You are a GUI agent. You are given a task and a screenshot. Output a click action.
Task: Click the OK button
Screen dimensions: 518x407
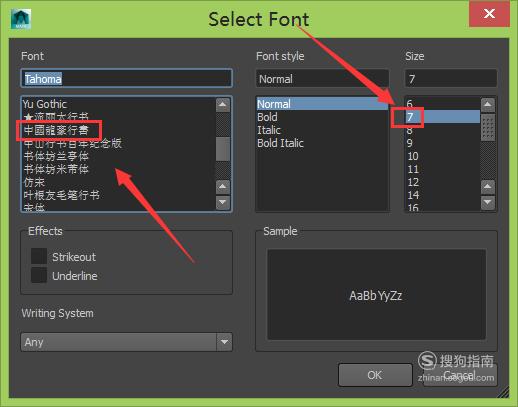pos(375,375)
